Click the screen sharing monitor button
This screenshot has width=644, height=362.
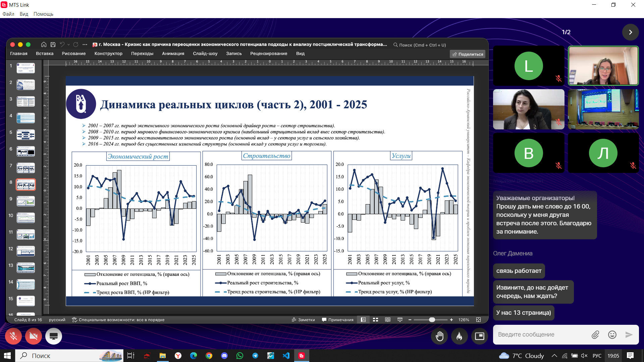pos(54,336)
